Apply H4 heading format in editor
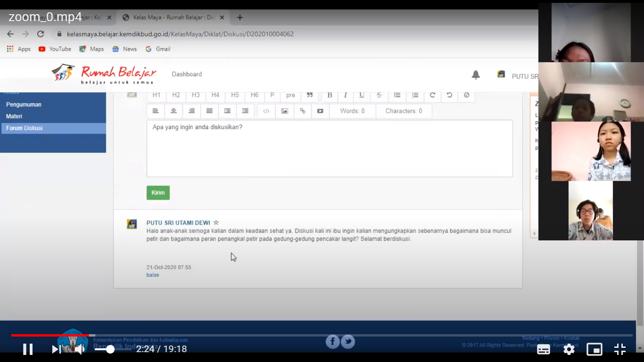The image size is (644, 362). click(x=215, y=95)
